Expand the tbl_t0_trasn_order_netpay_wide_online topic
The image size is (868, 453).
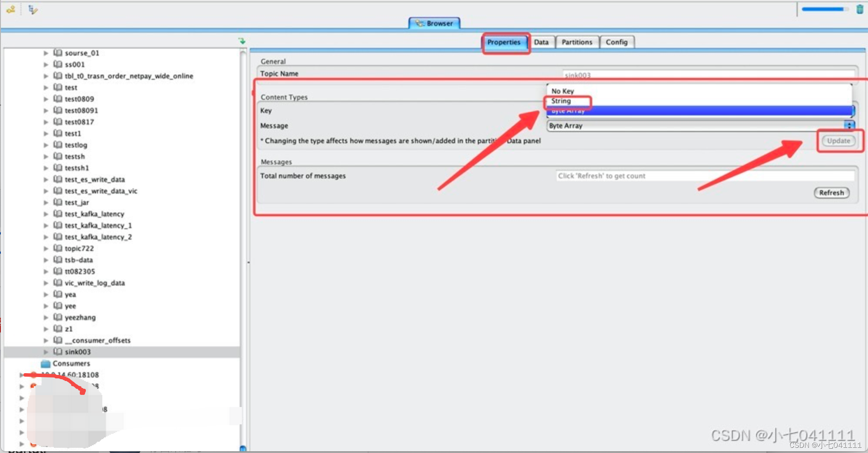[46, 76]
